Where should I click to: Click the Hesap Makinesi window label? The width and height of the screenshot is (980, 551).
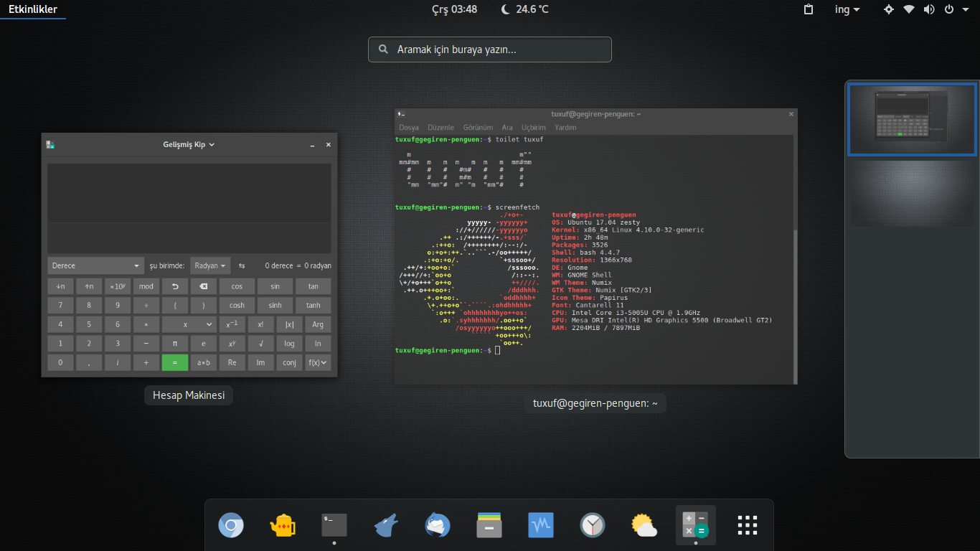click(189, 395)
